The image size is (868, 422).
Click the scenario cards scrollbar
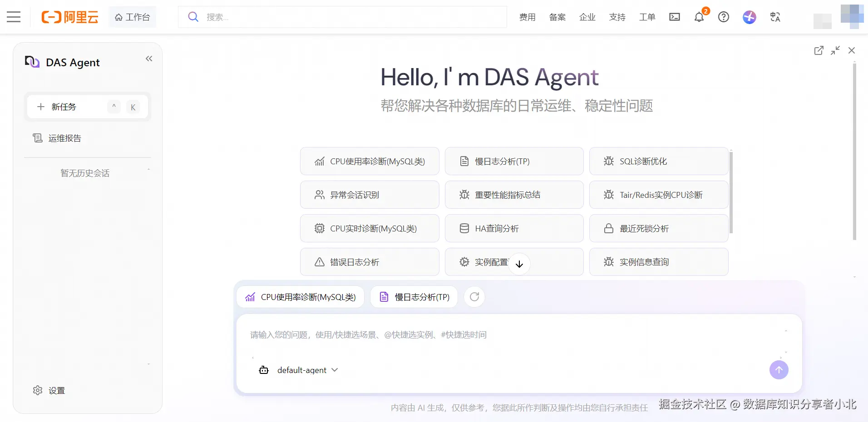click(x=731, y=192)
